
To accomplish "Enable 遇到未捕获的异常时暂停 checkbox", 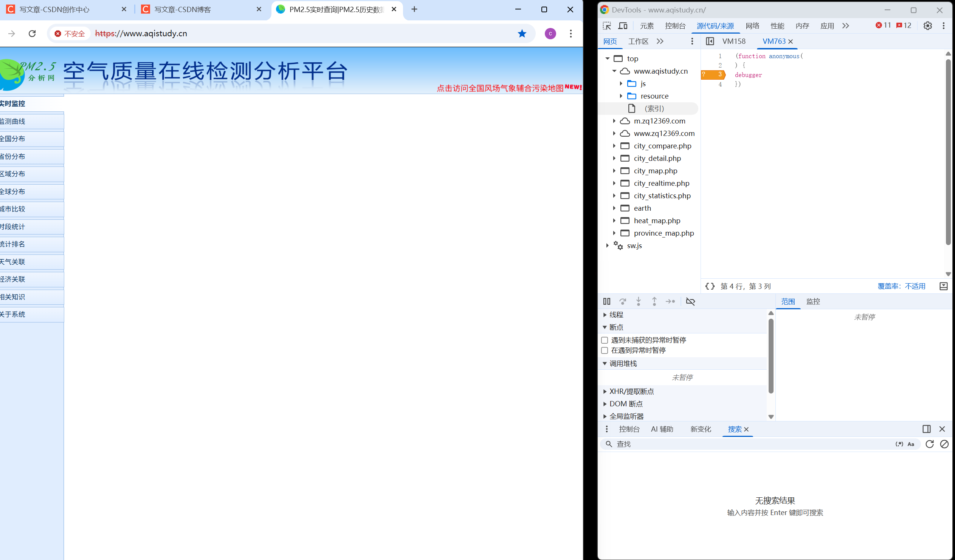I will (x=605, y=340).
